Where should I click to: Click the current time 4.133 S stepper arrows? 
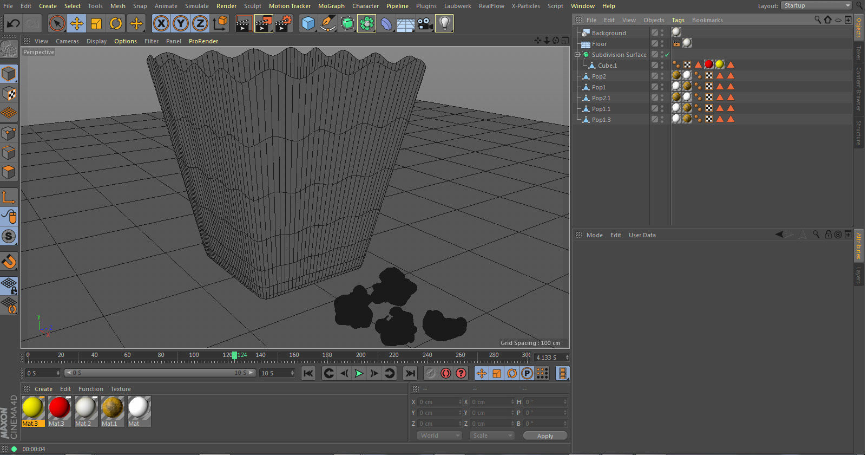click(567, 357)
